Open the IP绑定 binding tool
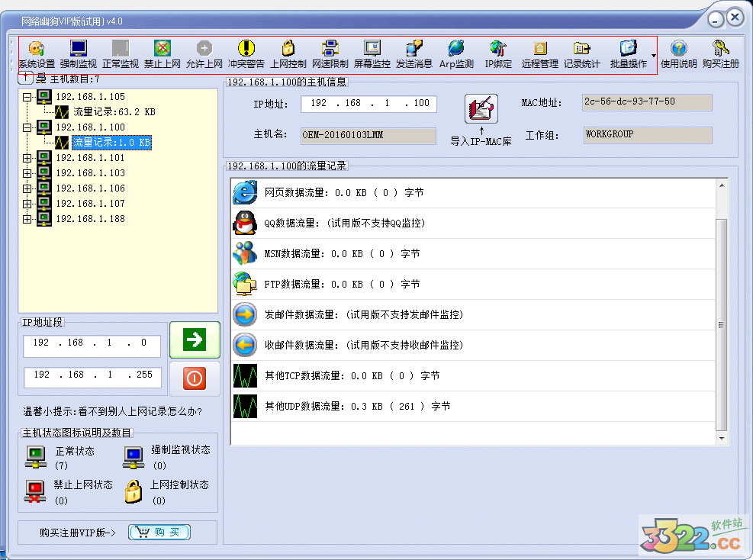The width and height of the screenshot is (753, 560). (x=498, y=54)
